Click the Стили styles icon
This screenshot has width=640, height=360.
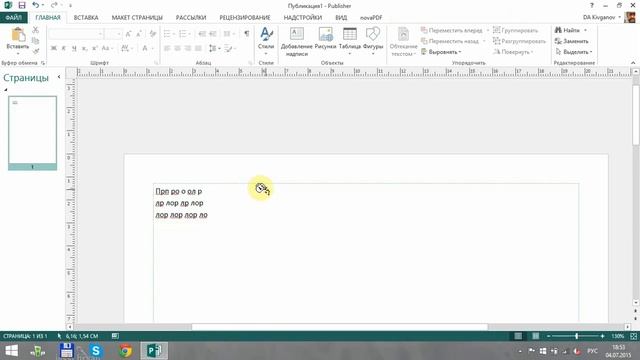[x=266, y=34]
